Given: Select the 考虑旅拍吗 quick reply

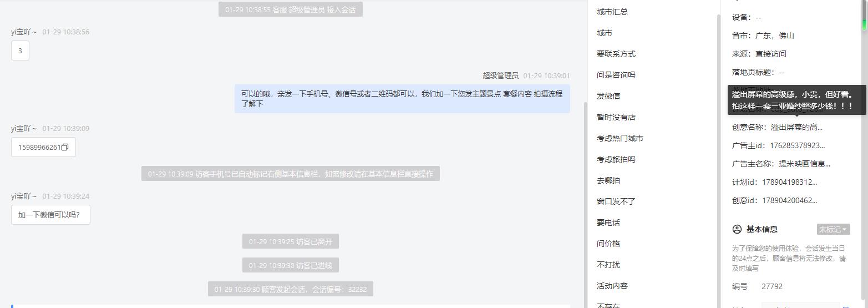Looking at the screenshot, I should click(616, 159).
